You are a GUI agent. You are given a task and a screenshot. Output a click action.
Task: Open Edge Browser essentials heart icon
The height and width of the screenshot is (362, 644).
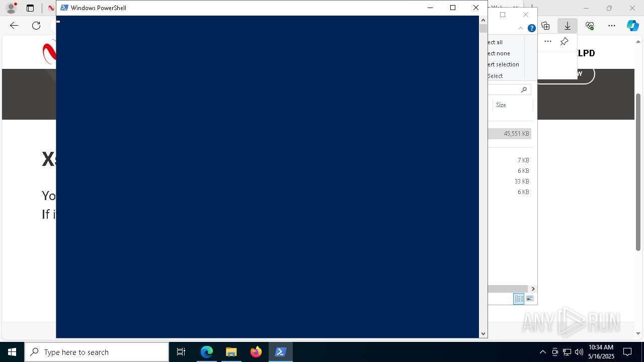pyautogui.click(x=590, y=26)
